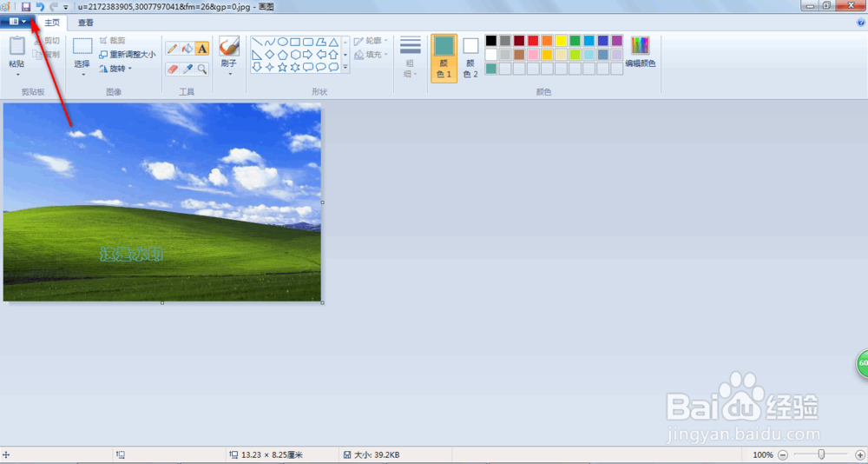This screenshot has height=464, width=868.
Task: Choose the Line shape
Action: click(x=257, y=42)
